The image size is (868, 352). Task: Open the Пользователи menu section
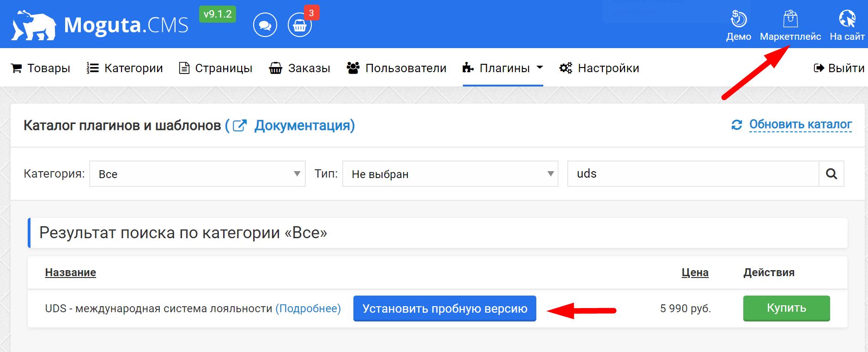click(396, 68)
